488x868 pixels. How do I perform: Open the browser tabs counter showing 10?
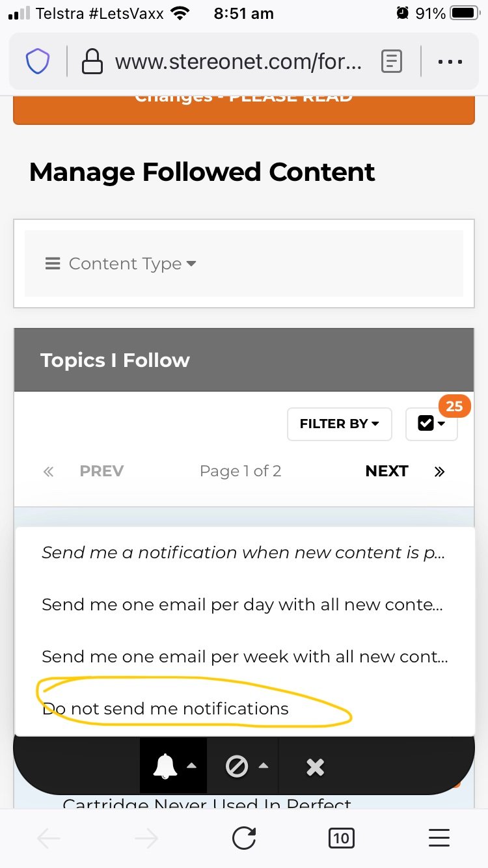tap(341, 839)
